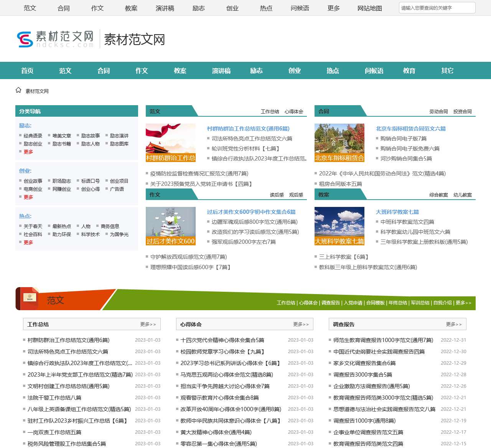Open 首页 in the teal navigation bar
Image resolution: width=491 pixels, height=448 pixels.
[27, 71]
